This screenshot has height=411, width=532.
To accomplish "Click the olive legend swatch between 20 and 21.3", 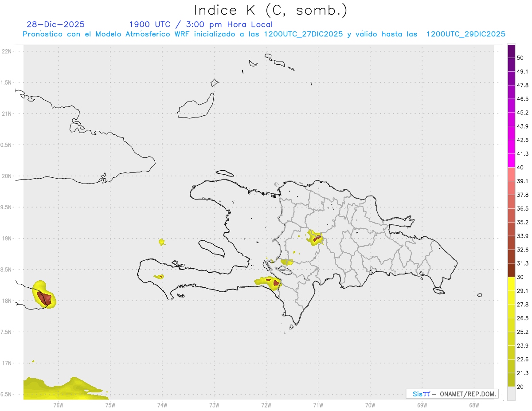I will [x=511, y=380].
